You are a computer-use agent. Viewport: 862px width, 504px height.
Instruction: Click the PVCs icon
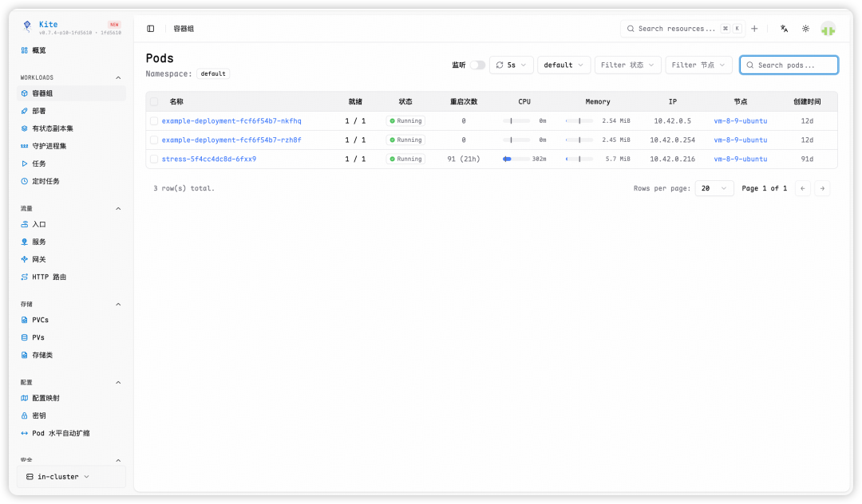click(x=24, y=320)
